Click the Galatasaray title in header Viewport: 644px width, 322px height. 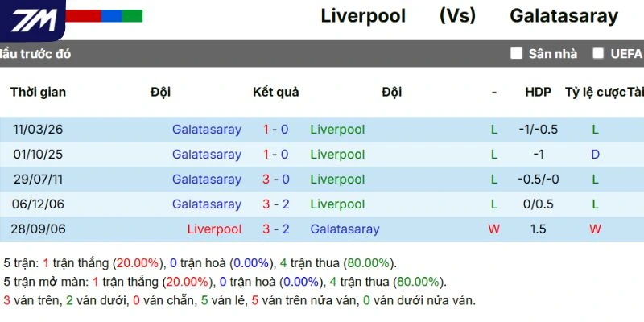[x=563, y=15]
